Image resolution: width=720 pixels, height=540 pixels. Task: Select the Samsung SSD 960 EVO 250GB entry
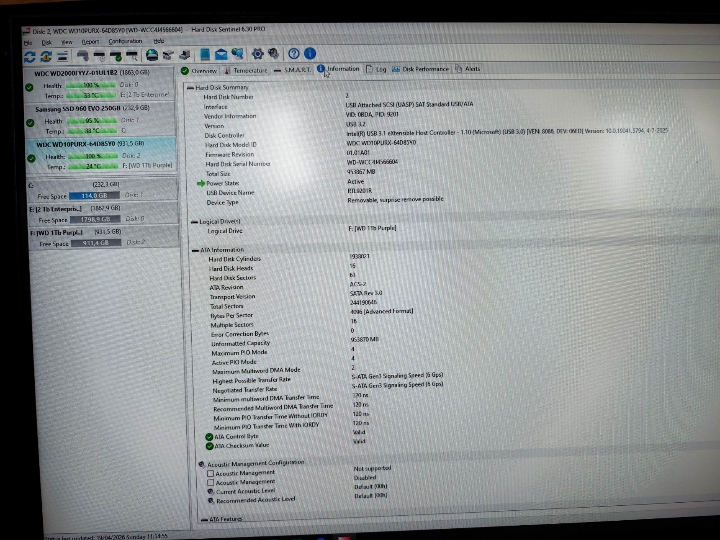click(x=100, y=119)
